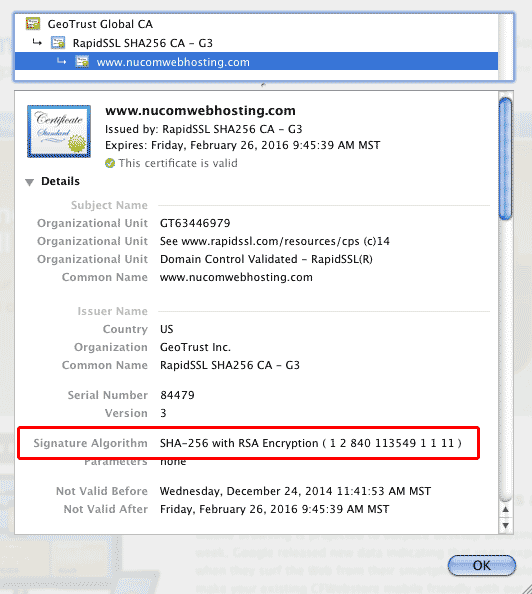Screen dimensions: 532x594
Task: Click the OK button
Action: [482, 566]
